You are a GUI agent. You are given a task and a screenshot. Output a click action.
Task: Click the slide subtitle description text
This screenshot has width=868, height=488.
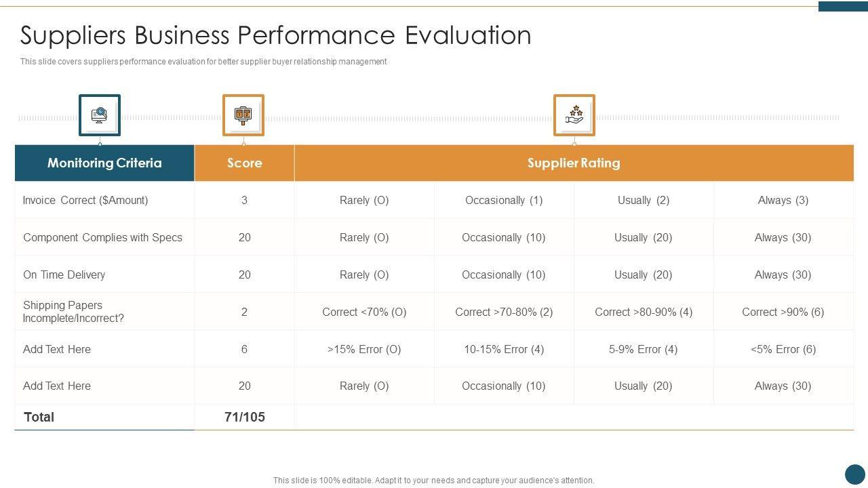(203, 62)
